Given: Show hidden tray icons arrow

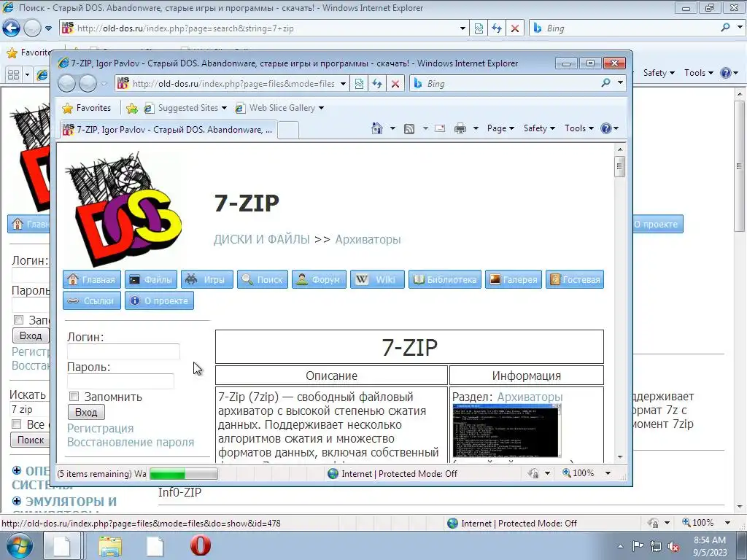Looking at the screenshot, I should (620, 546).
